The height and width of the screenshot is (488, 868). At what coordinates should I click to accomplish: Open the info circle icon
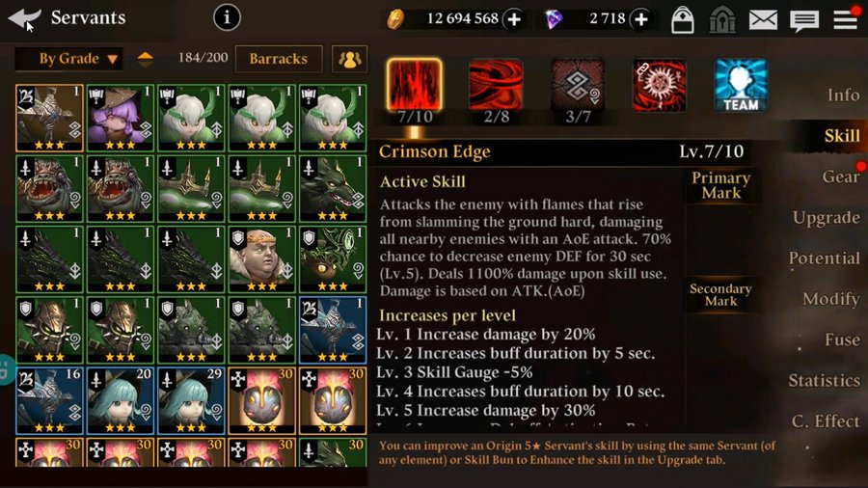(227, 17)
